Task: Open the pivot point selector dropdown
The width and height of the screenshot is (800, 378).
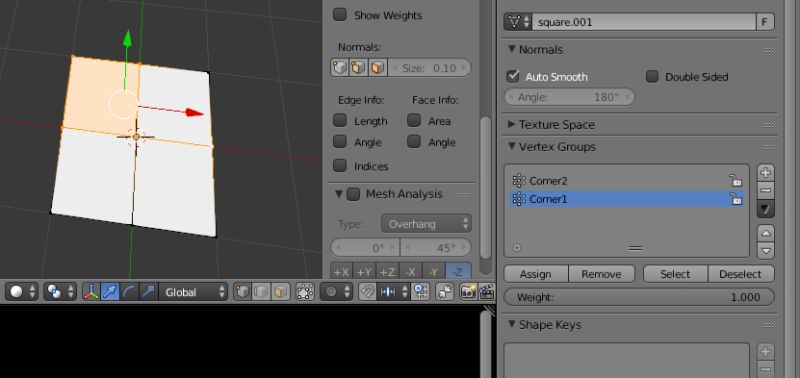Action: [x=60, y=292]
